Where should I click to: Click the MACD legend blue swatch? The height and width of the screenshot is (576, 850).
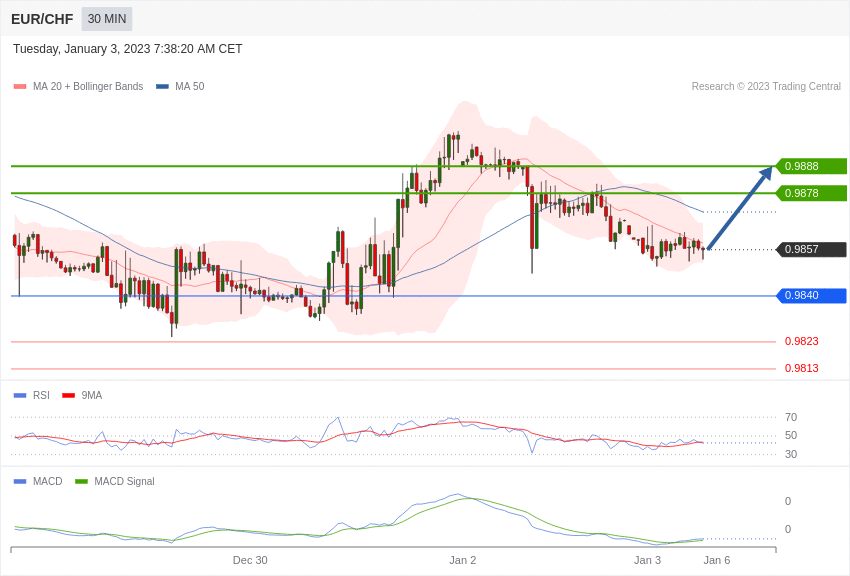pyautogui.click(x=20, y=482)
